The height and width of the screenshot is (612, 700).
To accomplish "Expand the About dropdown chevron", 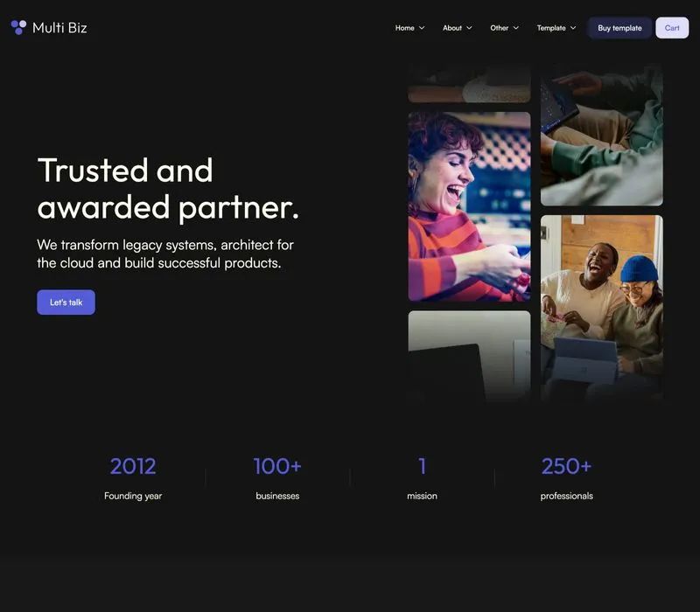I will click(469, 28).
